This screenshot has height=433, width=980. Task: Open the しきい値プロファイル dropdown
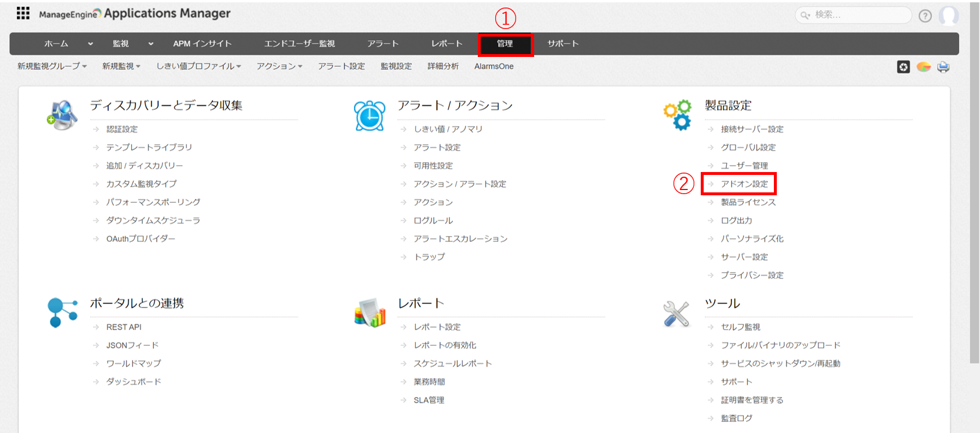click(199, 66)
